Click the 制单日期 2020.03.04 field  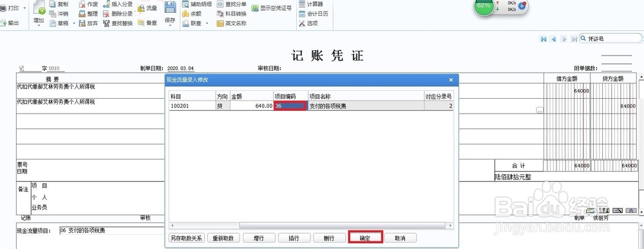(x=180, y=68)
